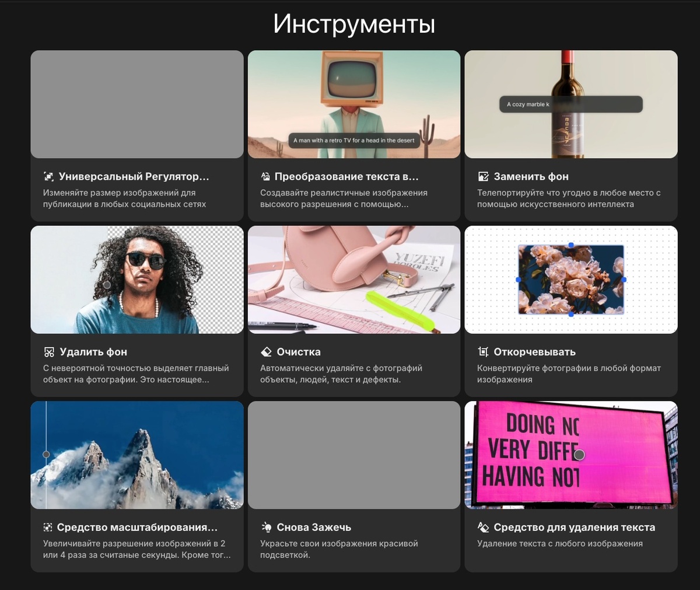
Task: Open the Заменить фон tool title
Action: click(x=531, y=176)
